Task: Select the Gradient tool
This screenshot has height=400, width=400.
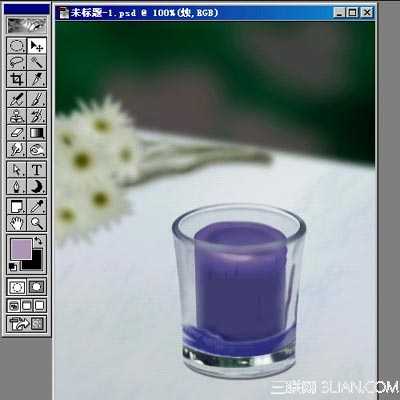Action: point(37,133)
